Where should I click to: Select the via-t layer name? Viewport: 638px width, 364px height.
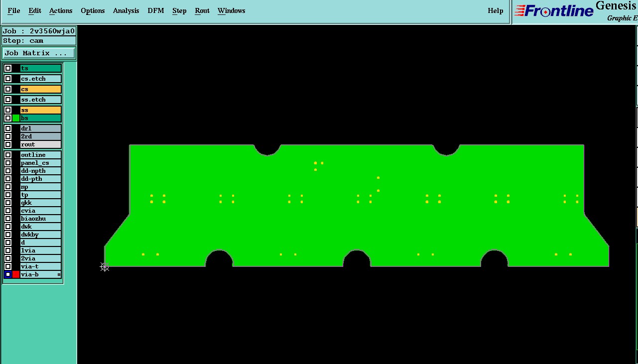[41, 266]
